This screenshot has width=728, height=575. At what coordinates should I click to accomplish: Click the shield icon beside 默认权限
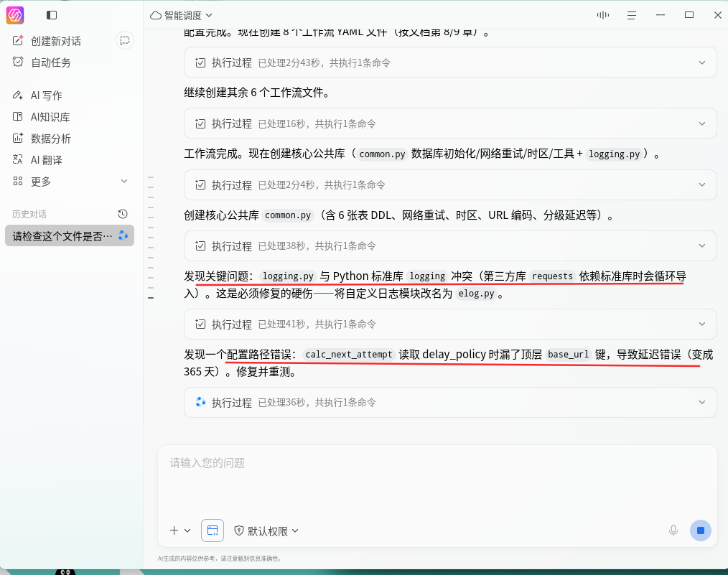[x=239, y=530]
